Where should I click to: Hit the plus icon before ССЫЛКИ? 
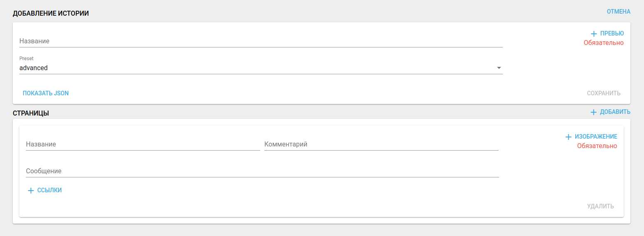click(x=30, y=191)
